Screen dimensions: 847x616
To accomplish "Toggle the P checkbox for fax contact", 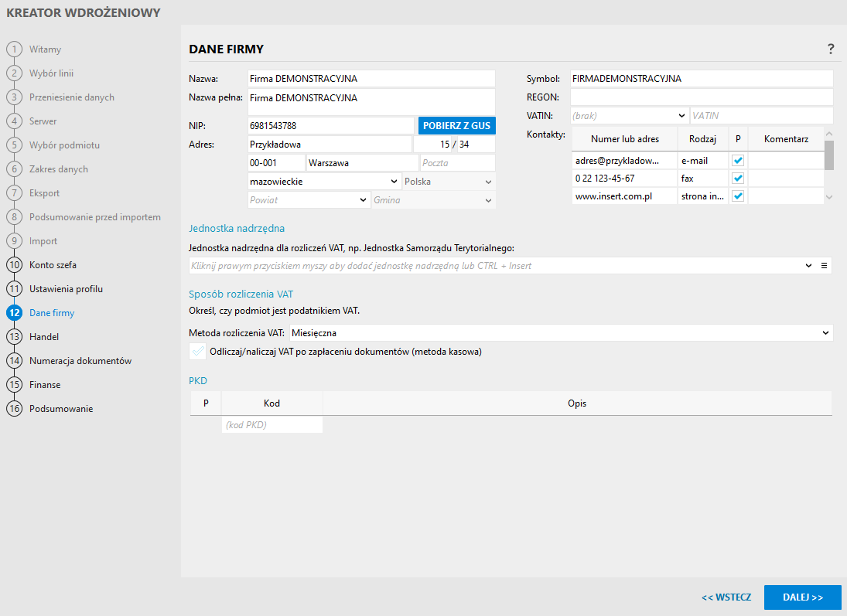I will [738, 179].
